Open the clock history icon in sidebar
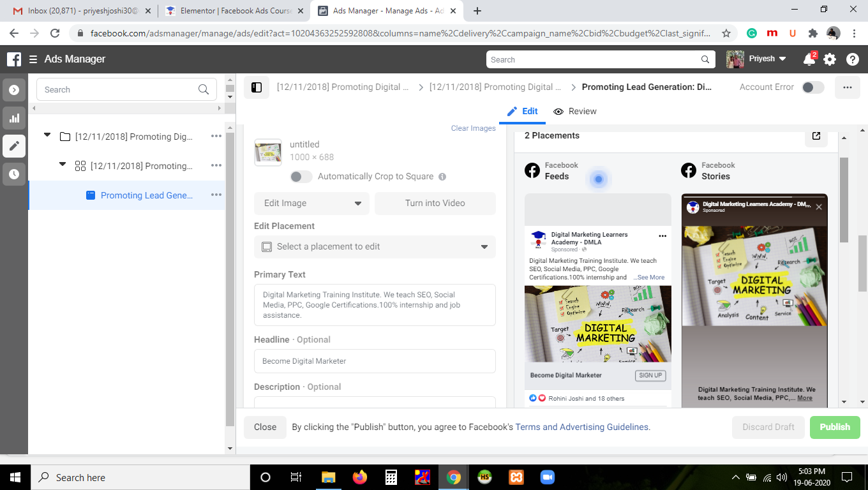 pyautogui.click(x=14, y=174)
